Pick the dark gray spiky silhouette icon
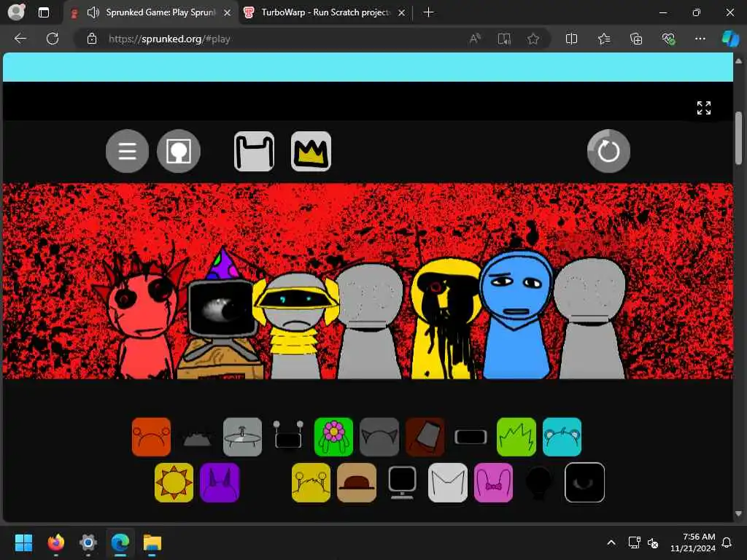Screen dimensions: 747x560 coord(197,438)
